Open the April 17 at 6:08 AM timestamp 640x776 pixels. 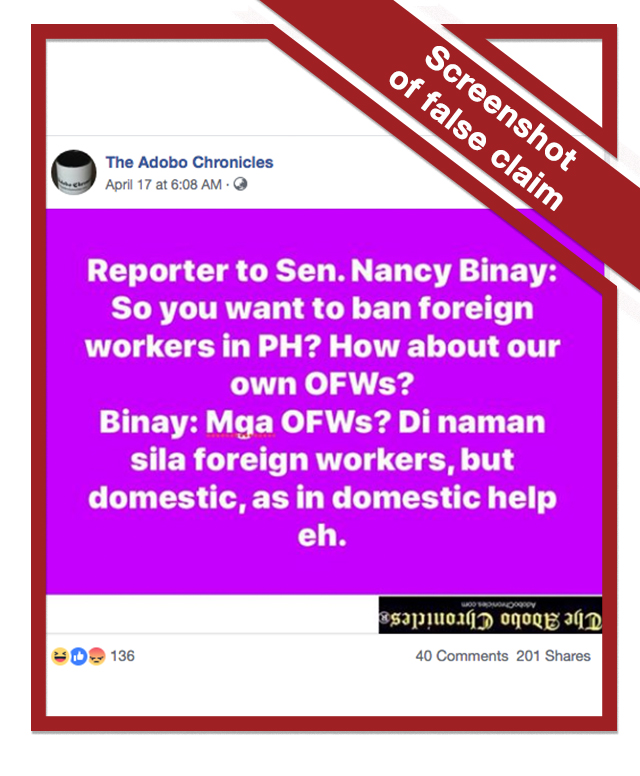163,185
